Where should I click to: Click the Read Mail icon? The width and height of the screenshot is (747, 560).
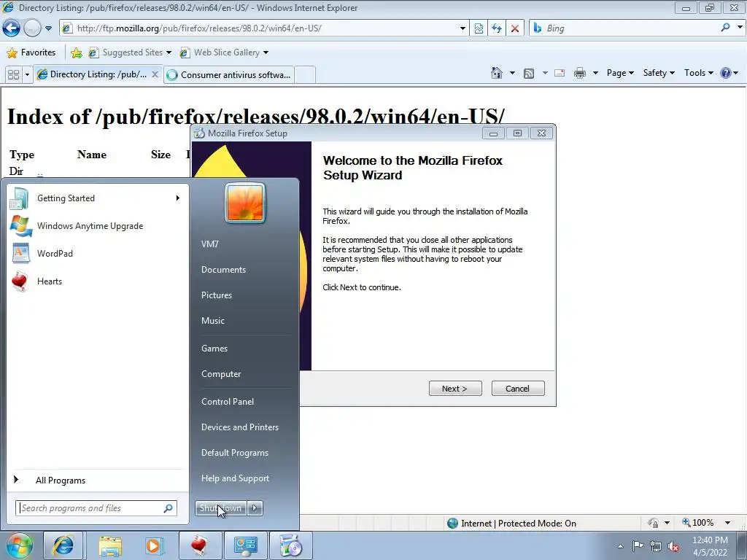pos(560,73)
